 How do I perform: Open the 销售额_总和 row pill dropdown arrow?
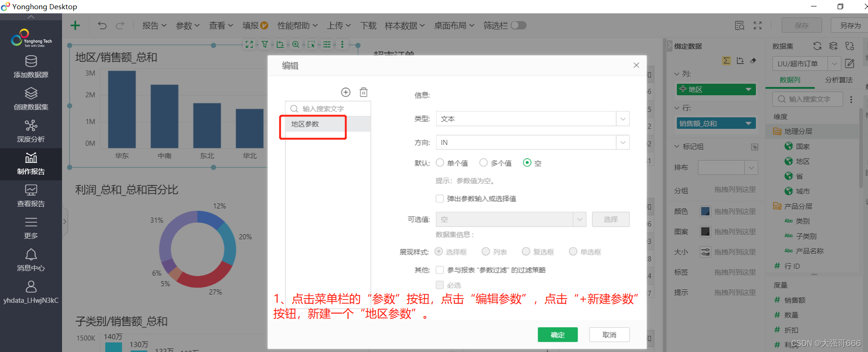(x=748, y=123)
